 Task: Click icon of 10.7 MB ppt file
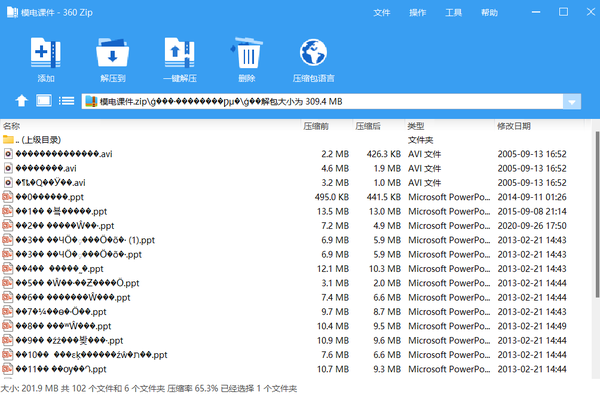pos(8,369)
